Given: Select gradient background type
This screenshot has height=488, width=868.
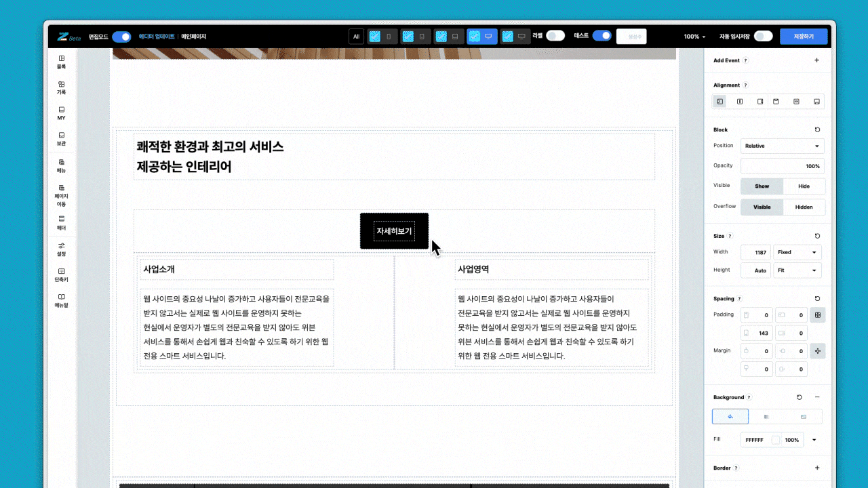Looking at the screenshot, I should click(x=767, y=416).
